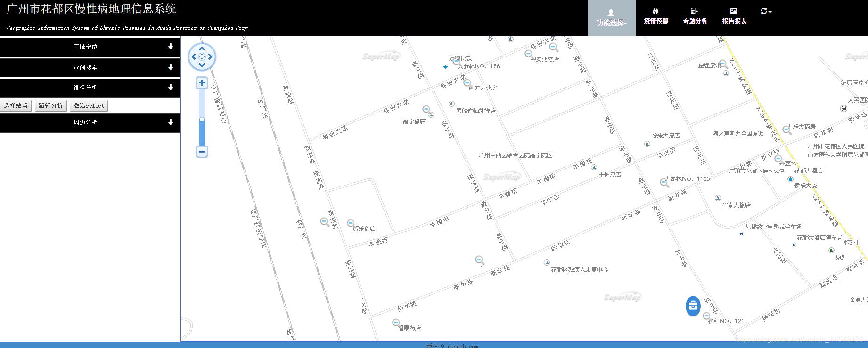Click the pharmacy marker at 采芝林
This screenshot has width=868, height=348.
click(x=778, y=158)
